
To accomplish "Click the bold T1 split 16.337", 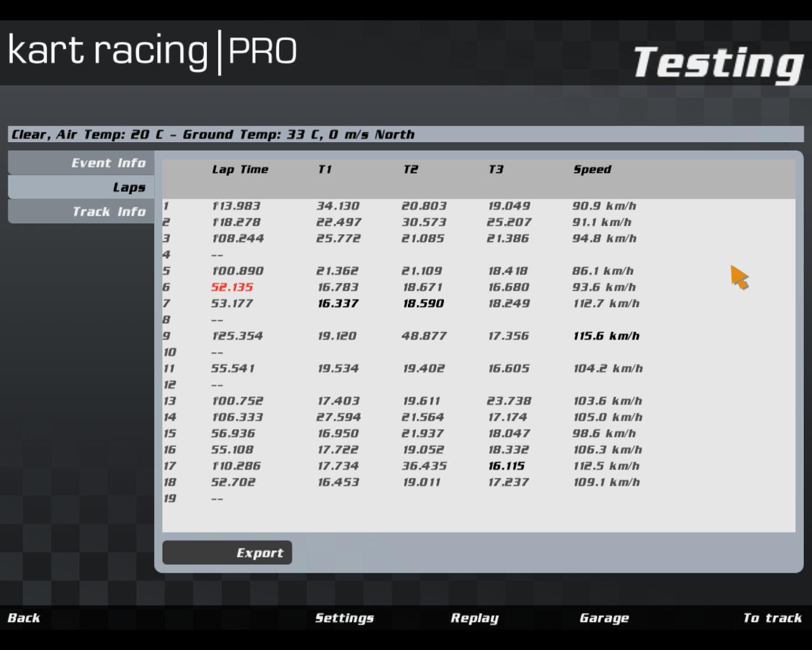I will (x=338, y=303).
